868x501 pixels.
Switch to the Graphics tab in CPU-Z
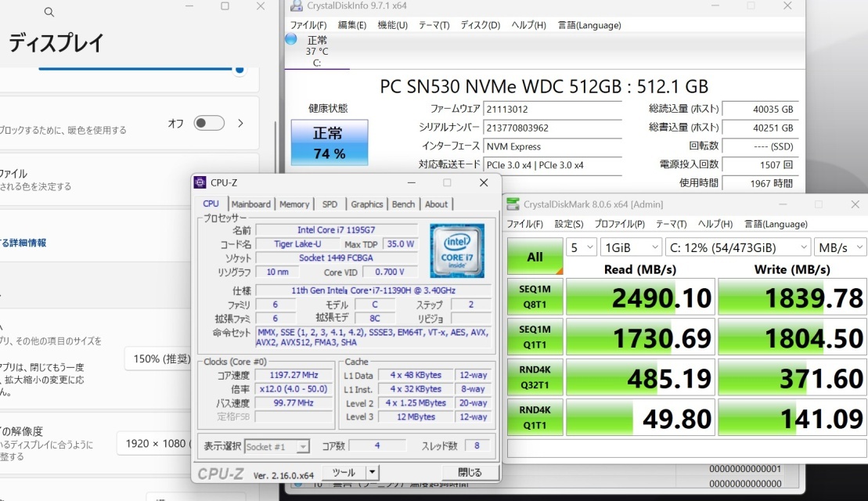366,204
